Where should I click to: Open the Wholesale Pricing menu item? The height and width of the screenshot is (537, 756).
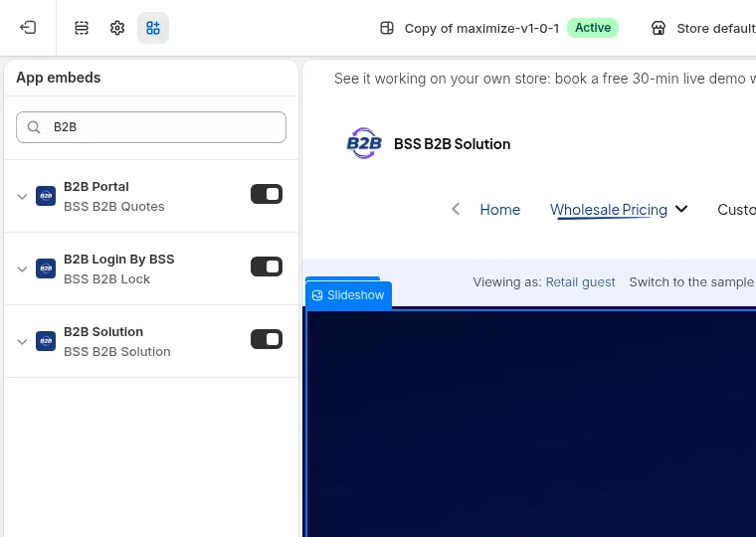coord(609,210)
